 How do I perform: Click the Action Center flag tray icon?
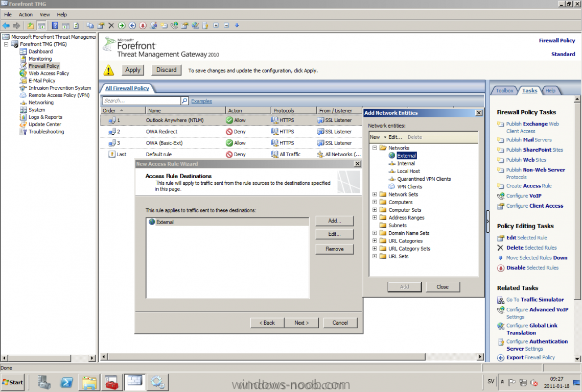coord(512,382)
